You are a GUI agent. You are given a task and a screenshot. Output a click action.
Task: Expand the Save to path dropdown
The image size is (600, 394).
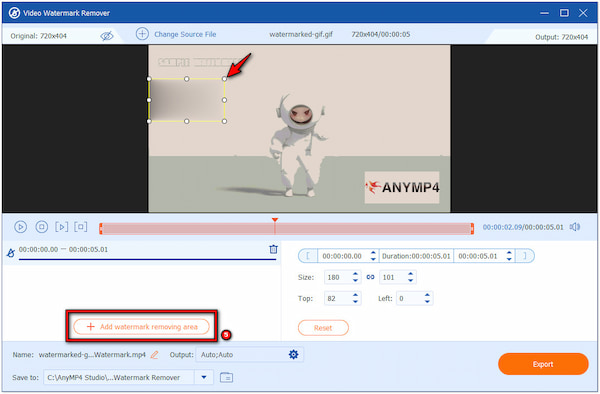coord(204,377)
